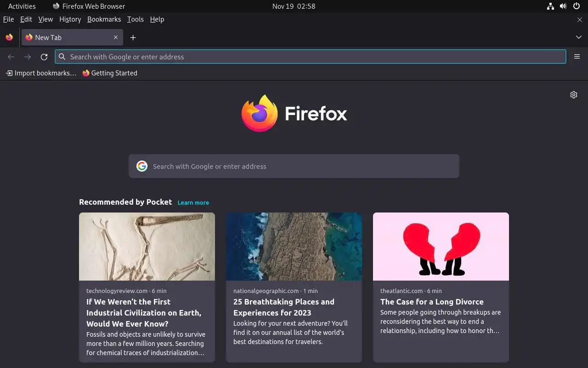Open the fossil article thumbnail
The height and width of the screenshot is (368, 588).
(147, 247)
